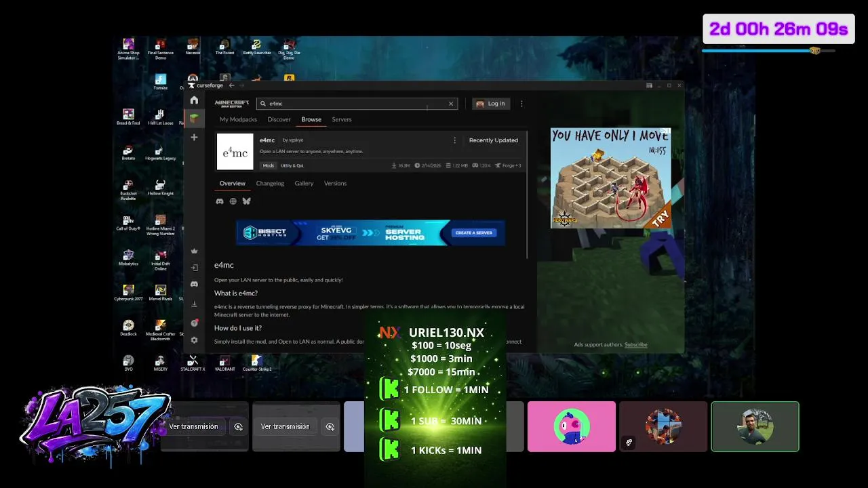Open Fortnite desktop shortcut

160,82
